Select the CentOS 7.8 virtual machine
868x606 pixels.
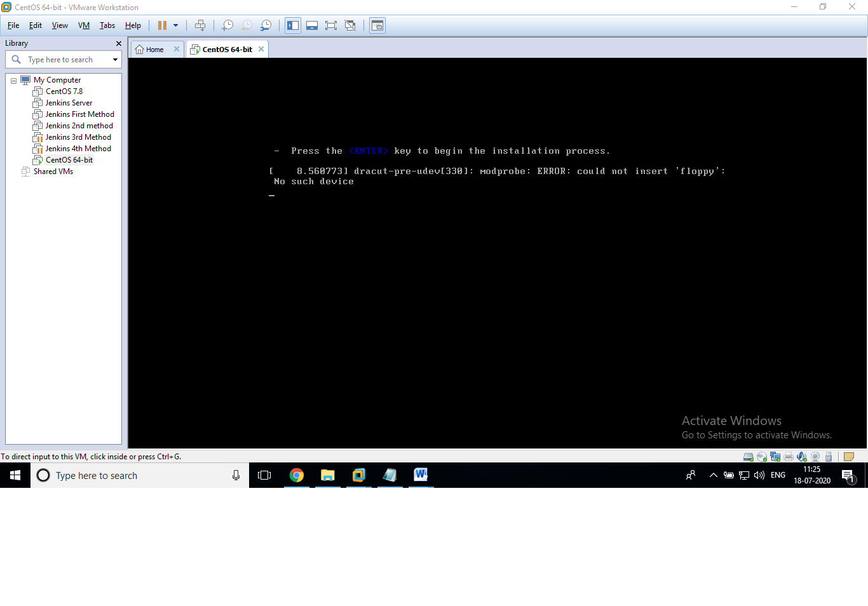click(64, 91)
